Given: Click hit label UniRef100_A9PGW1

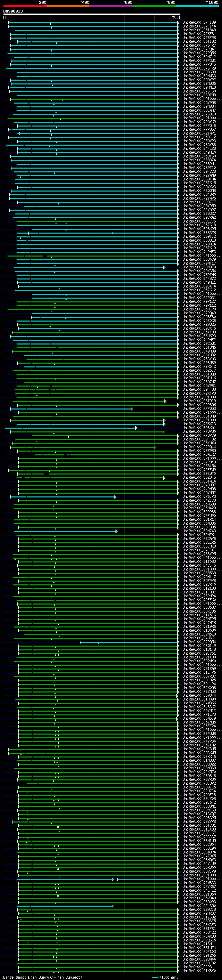Looking at the screenshot, I should pyautogui.click(x=199, y=60).
